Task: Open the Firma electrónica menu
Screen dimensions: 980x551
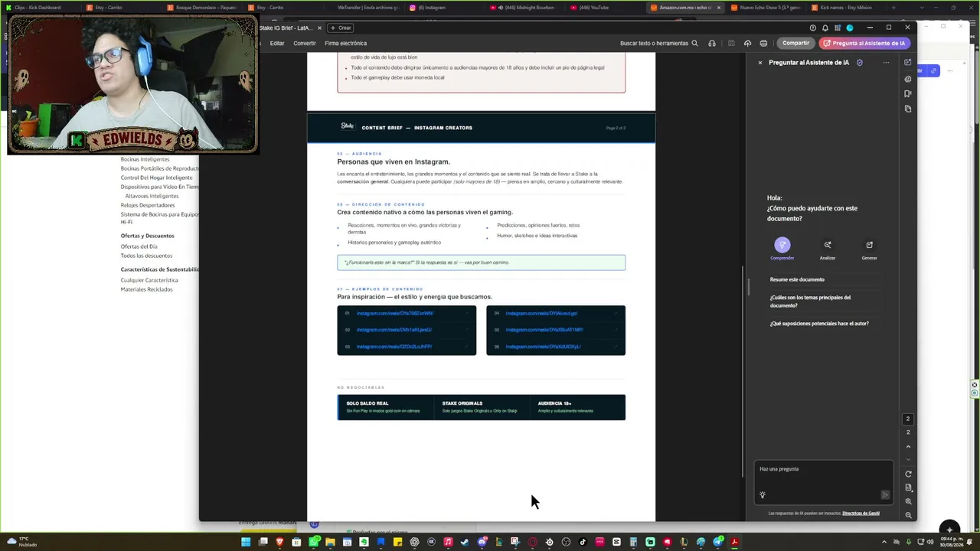Action: (x=346, y=44)
